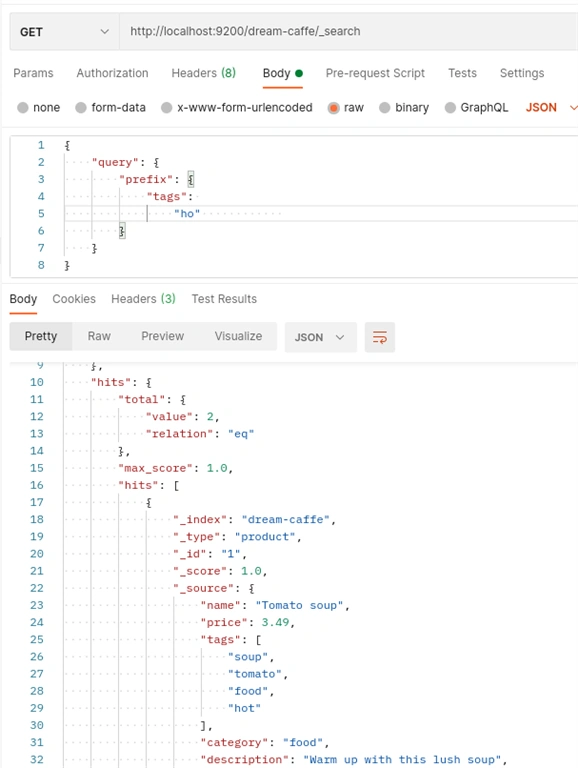The height and width of the screenshot is (768, 578).
Task: Click the "query" key in request body
Action: (x=115, y=163)
